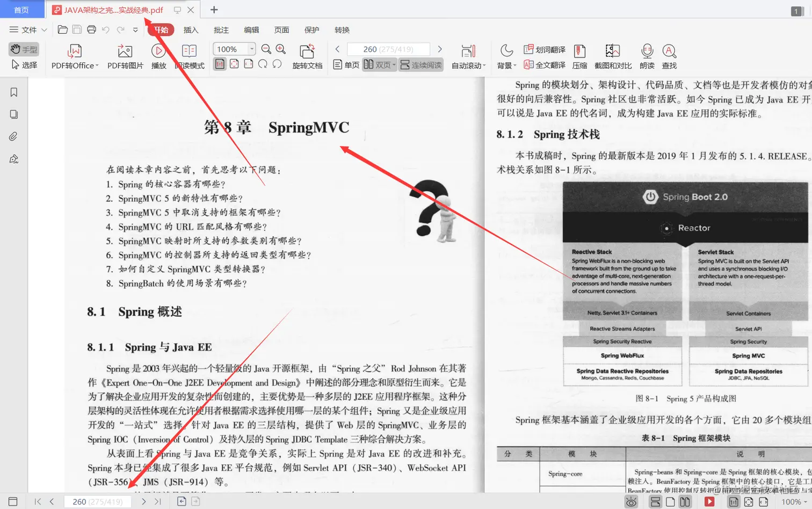Open the 100% zoom level combo box
Screen dimensions: 812x509
click(233, 48)
